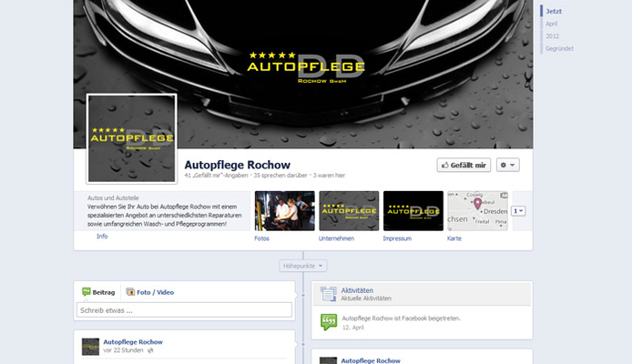Open the Info link

pyautogui.click(x=102, y=236)
